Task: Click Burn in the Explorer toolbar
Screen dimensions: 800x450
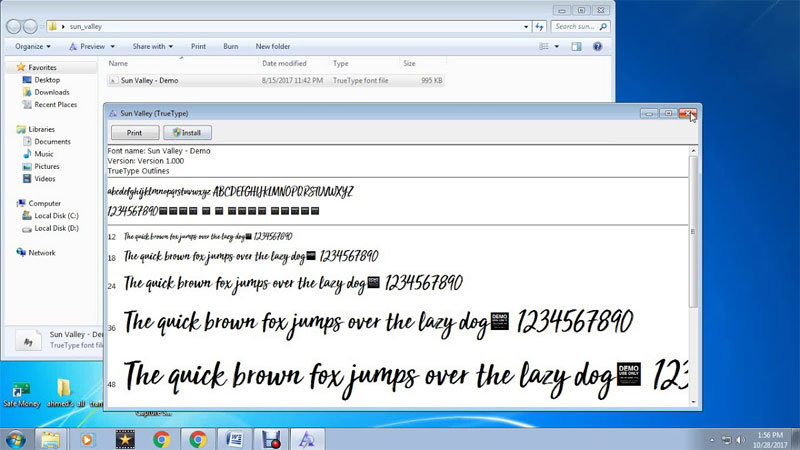Action: click(x=230, y=46)
